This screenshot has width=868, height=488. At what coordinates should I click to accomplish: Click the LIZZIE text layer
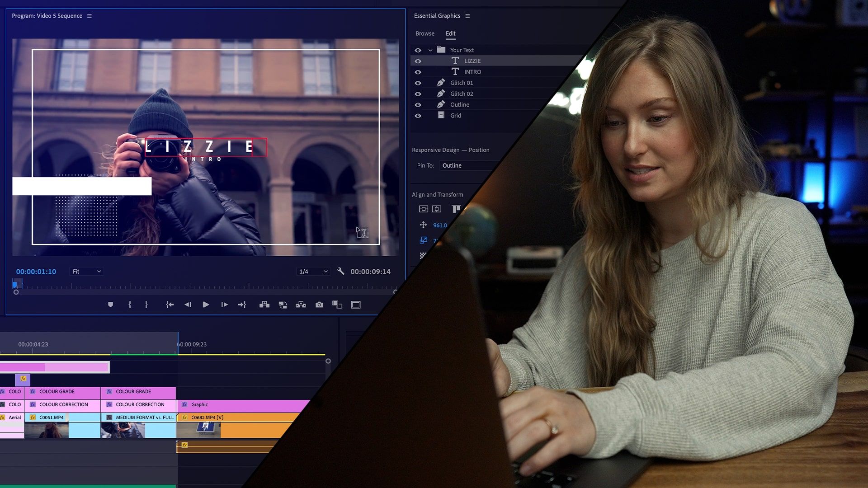point(472,61)
